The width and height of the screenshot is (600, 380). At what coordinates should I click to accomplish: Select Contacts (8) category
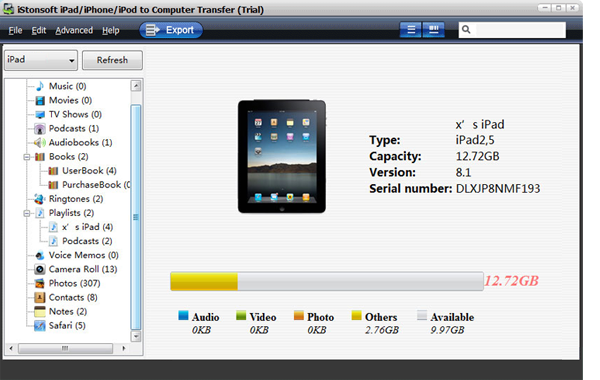73,297
